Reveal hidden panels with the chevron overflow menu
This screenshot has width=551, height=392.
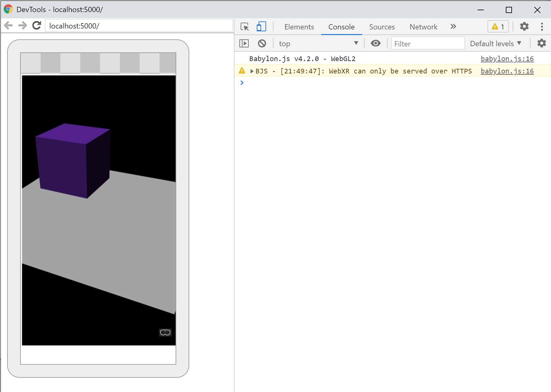(x=453, y=27)
